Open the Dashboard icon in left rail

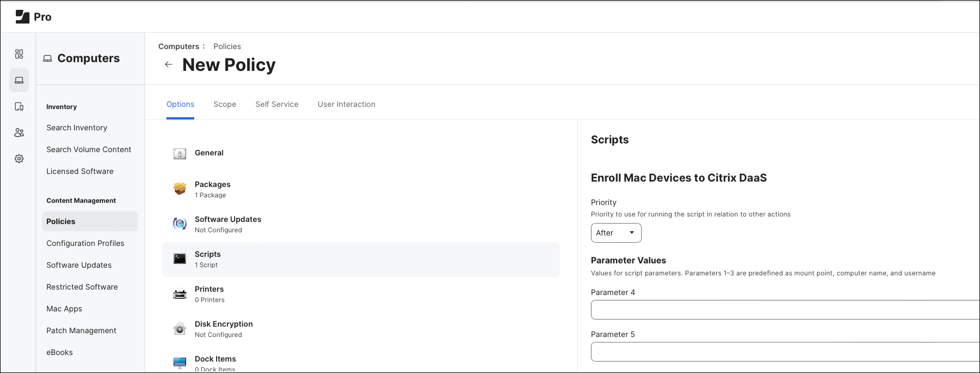(x=19, y=54)
